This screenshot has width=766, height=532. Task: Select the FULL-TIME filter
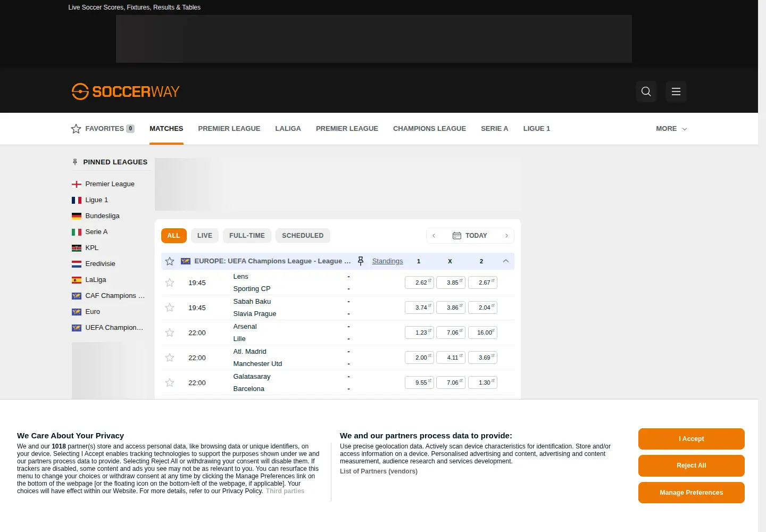[x=247, y=236]
